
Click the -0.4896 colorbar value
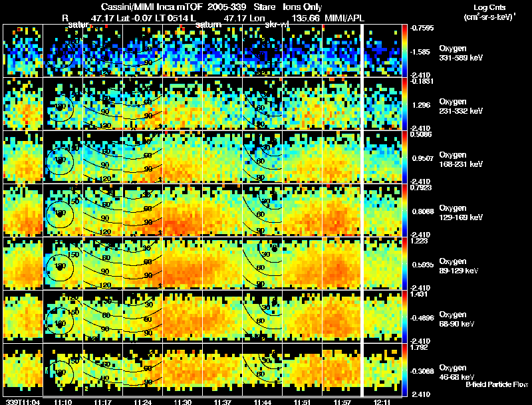[x=422, y=318]
